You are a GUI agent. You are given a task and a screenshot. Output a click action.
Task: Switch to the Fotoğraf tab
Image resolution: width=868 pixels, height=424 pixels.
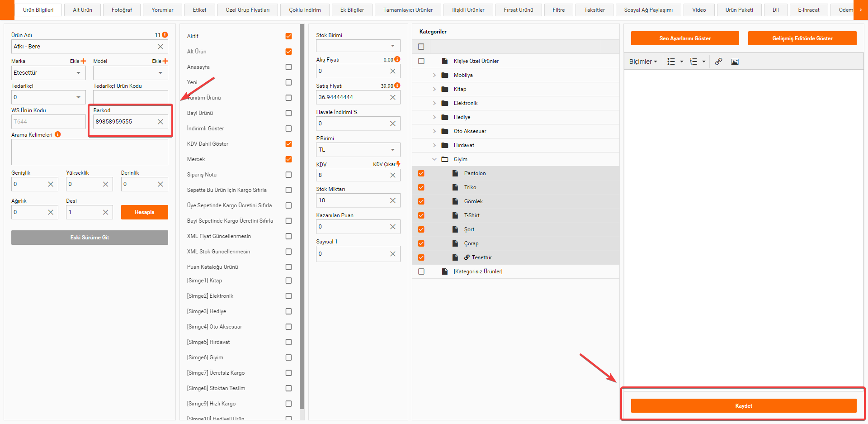(122, 10)
